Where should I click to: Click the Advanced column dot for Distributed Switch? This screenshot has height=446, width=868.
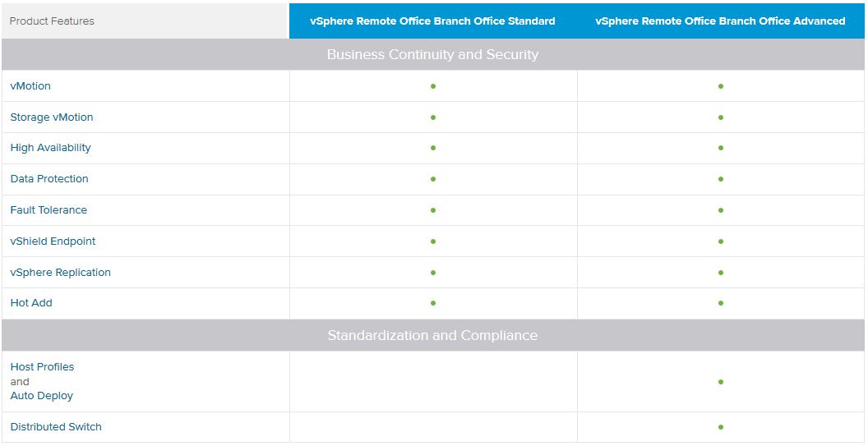(720, 427)
